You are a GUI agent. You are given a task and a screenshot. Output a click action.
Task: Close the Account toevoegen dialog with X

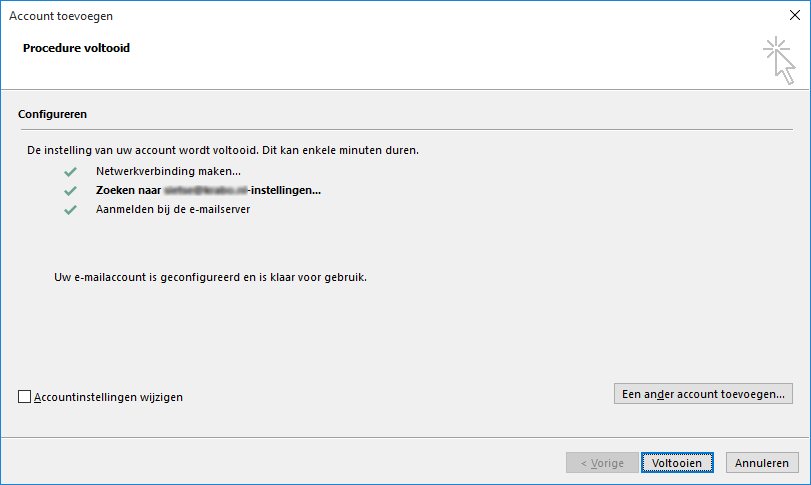pyautogui.click(x=794, y=16)
